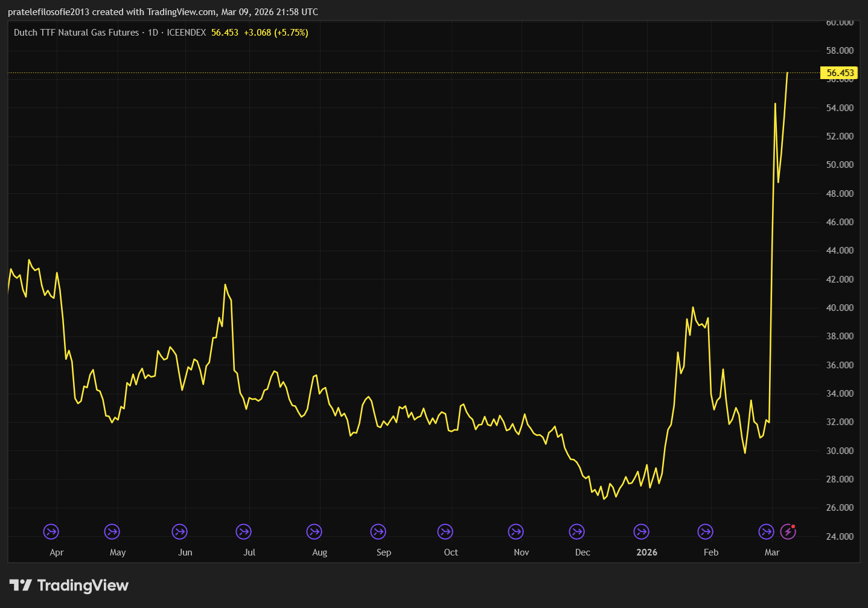Click the rollover marker above Dec

[576, 532]
